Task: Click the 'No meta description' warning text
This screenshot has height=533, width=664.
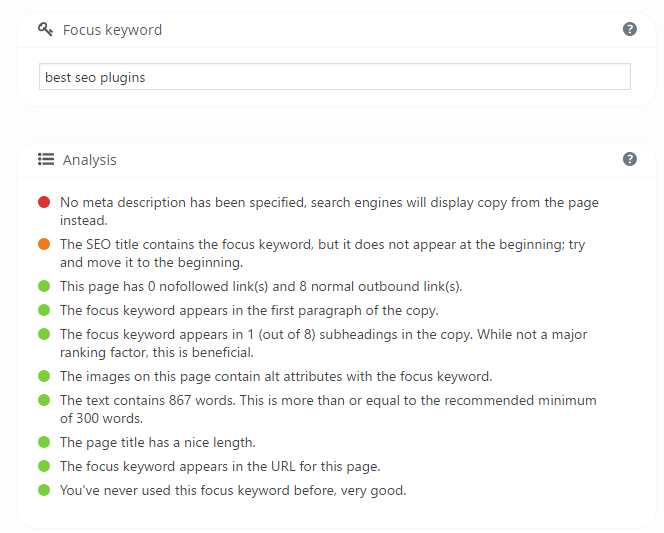Action: point(329,211)
